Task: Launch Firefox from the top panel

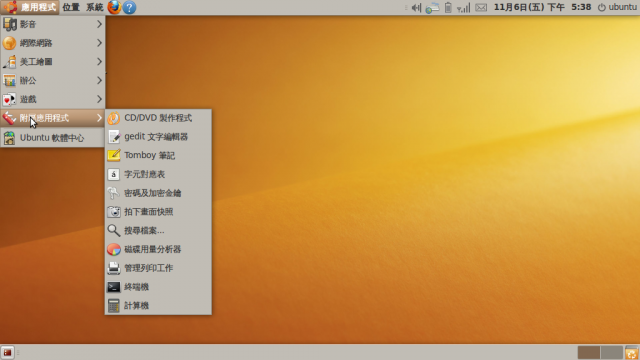Action: (114, 7)
